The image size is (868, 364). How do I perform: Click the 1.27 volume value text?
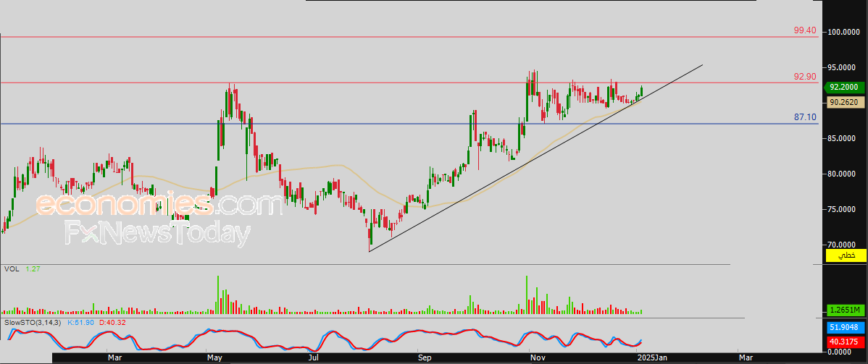pyautogui.click(x=33, y=269)
